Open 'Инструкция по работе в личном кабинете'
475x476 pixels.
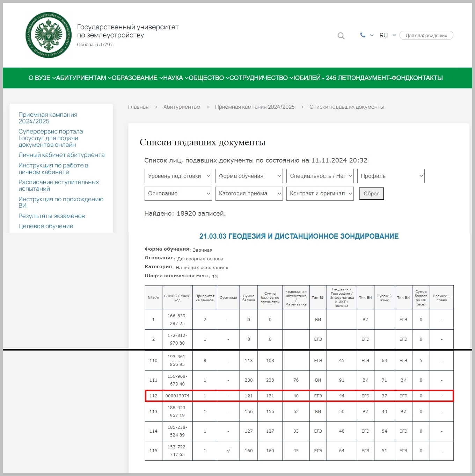coord(53,168)
